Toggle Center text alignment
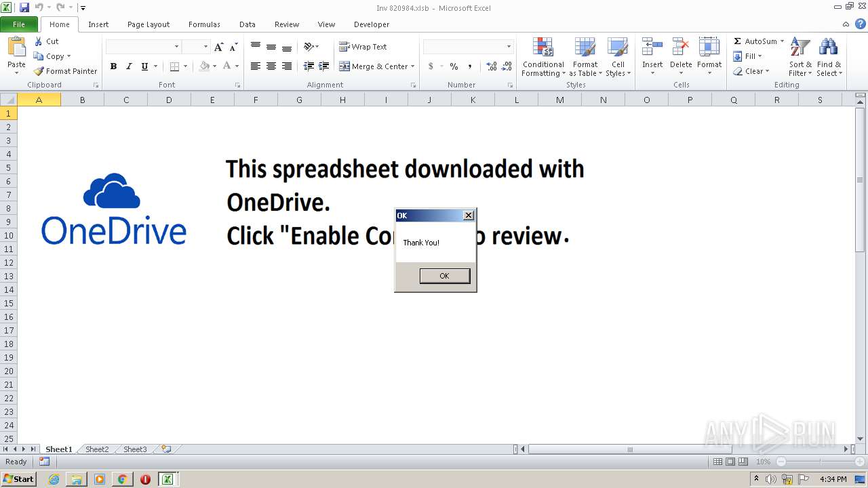The width and height of the screenshot is (868, 488). [271, 66]
